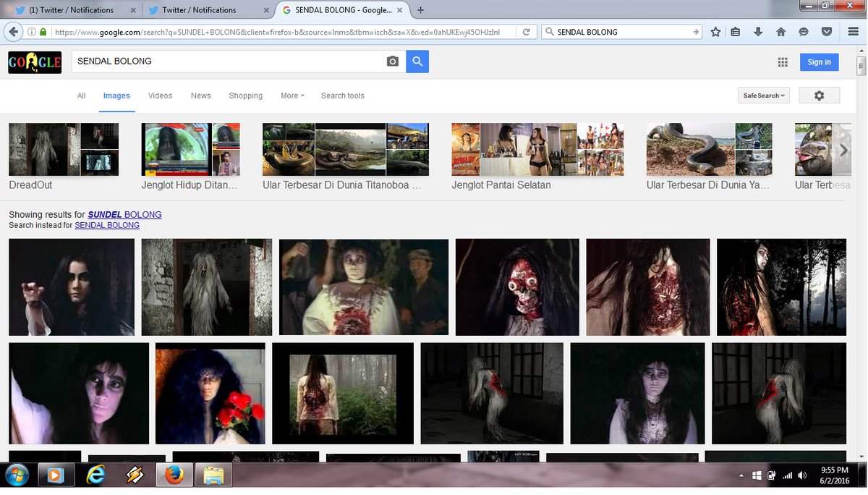Click the taskbar clock showing 9:55 PM
This screenshot has width=868, height=495.
coord(834,475)
